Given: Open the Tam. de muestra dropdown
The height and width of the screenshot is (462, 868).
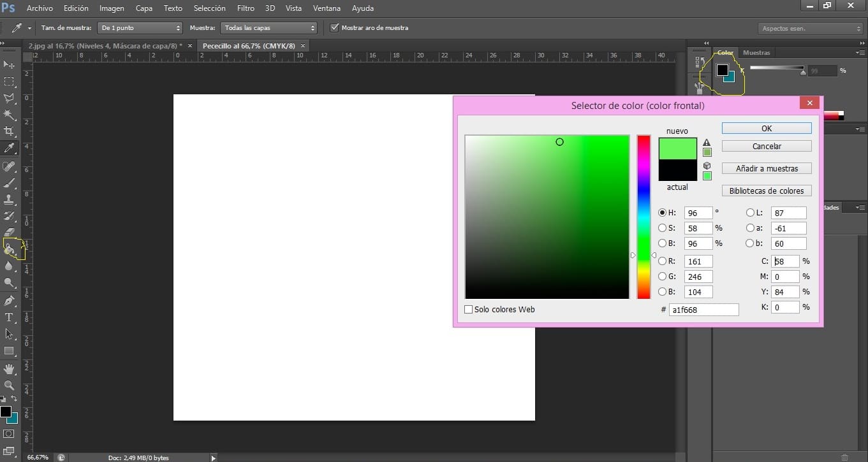Looking at the screenshot, I should click(x=140, y=28).
